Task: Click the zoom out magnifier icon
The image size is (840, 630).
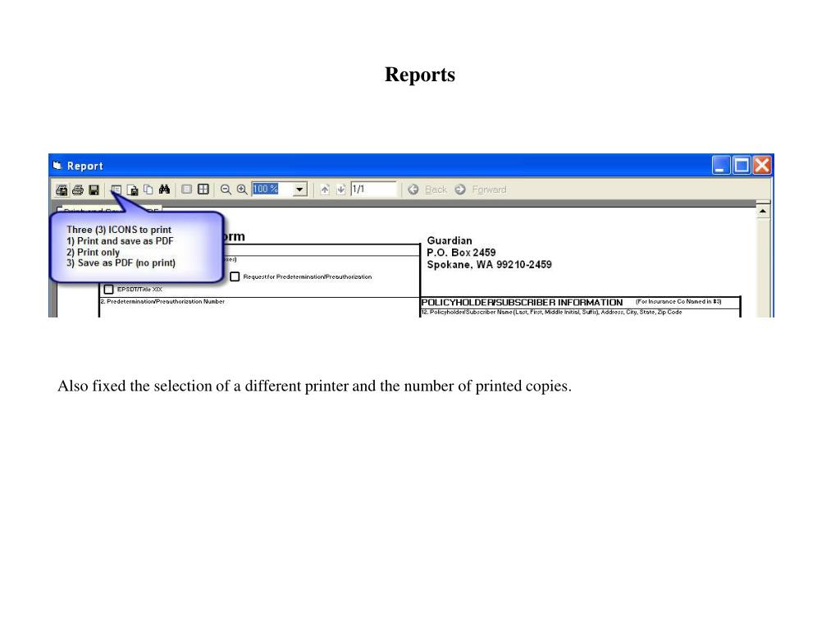Action: tap(226, 189)
